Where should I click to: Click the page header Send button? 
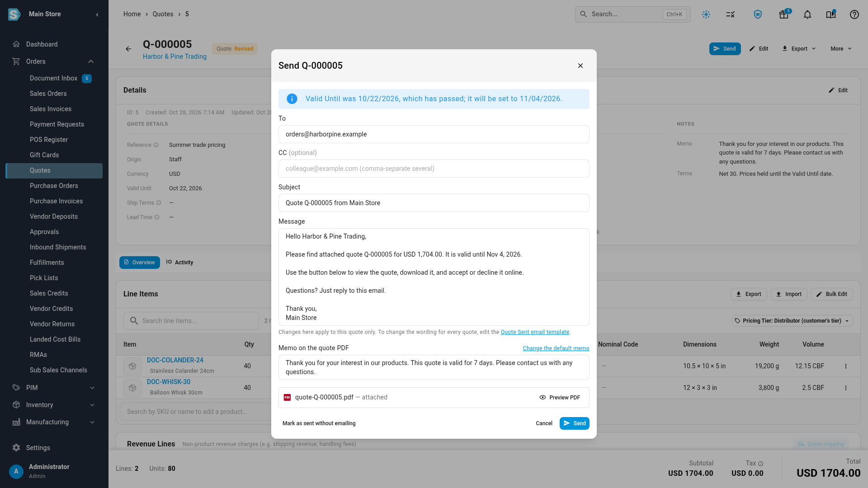tap(725, 49)
